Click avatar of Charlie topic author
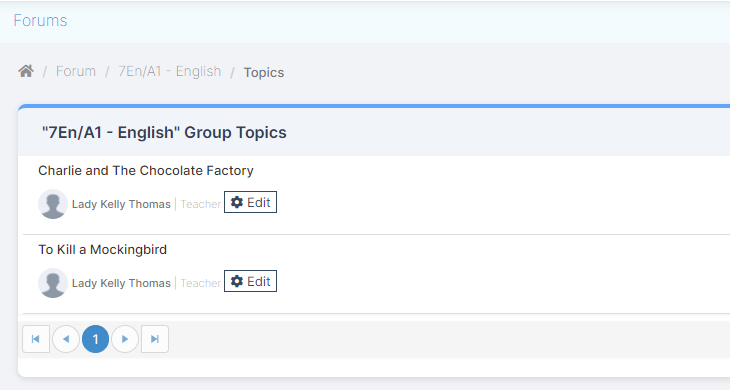Image resolution: width=730 pixels, height=390 pixels. tap(53, 204)
